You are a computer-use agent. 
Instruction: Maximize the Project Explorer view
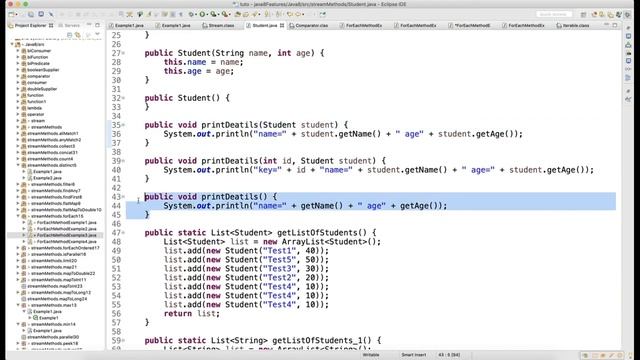(x=98, y=25)
